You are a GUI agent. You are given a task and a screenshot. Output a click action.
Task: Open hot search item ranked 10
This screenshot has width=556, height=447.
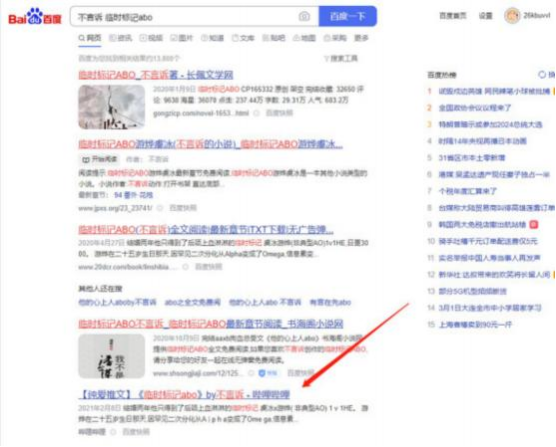coord(488,241)
